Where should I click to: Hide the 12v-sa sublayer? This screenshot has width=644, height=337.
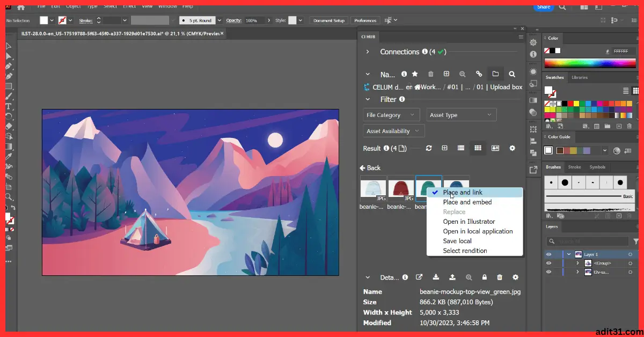(548, 272)
